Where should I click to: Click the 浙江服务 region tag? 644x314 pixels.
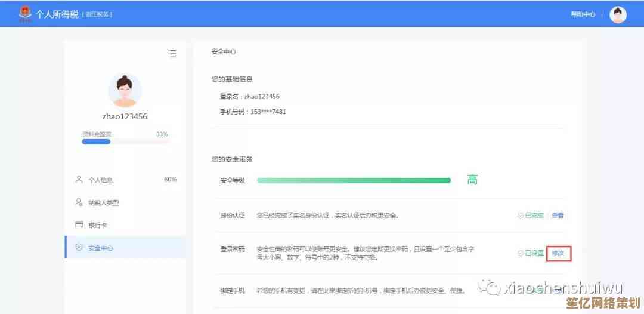click(97, 14)
